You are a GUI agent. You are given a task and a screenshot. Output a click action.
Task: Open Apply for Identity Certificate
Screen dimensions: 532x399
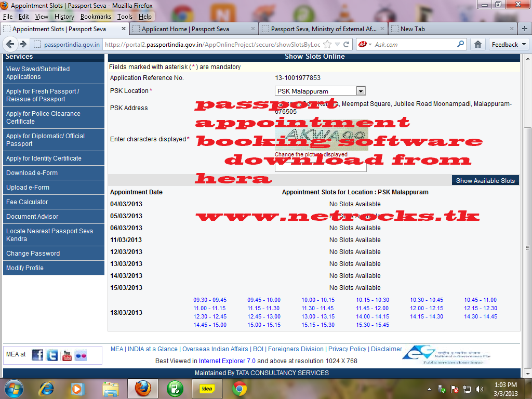(x=54, y=158)
